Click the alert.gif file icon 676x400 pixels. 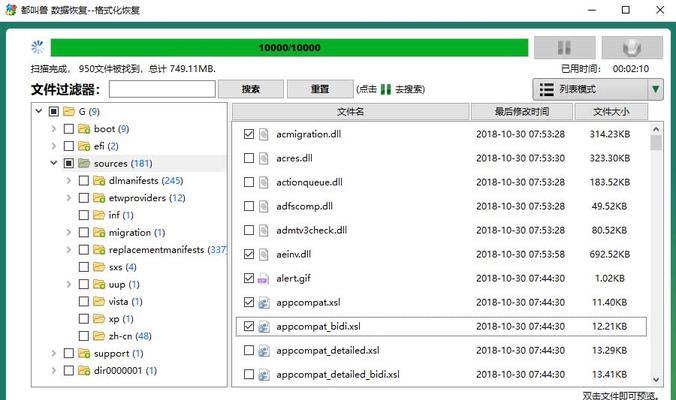coord(263,279)
